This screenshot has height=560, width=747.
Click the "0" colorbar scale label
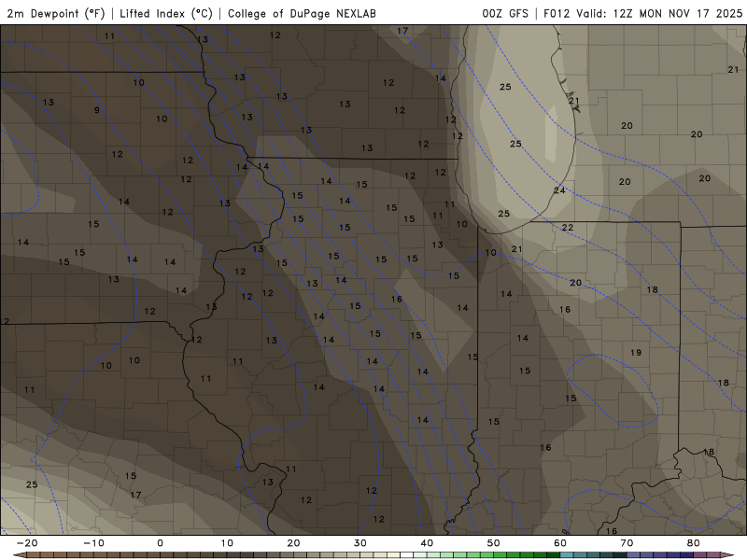[160, 543]
